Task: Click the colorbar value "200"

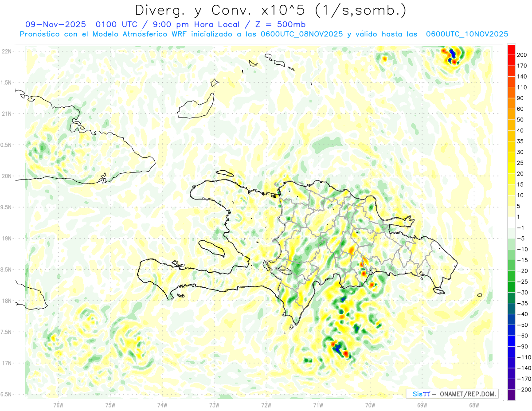Action: 522,55
